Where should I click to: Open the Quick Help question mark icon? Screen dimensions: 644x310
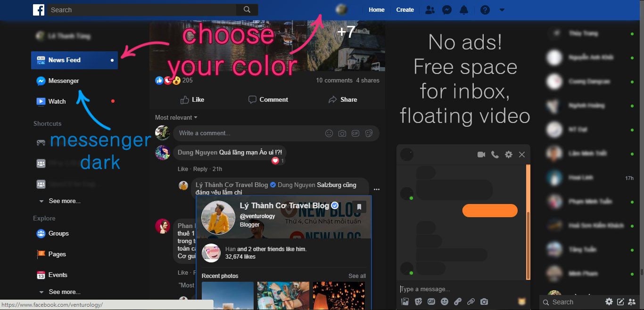485,10
